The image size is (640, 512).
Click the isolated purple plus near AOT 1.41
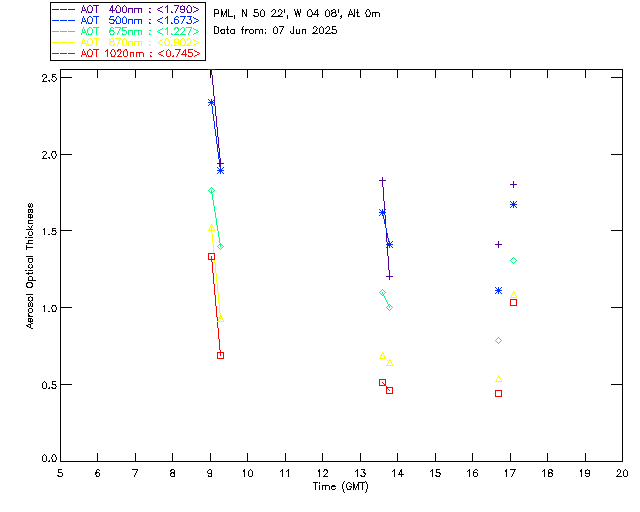(x=498, y=245)
